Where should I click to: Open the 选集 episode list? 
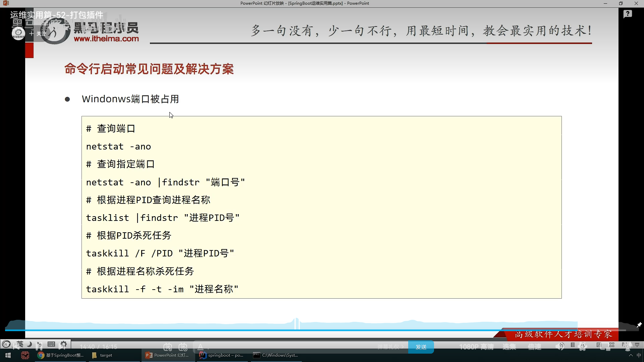[x=509, y=347]
